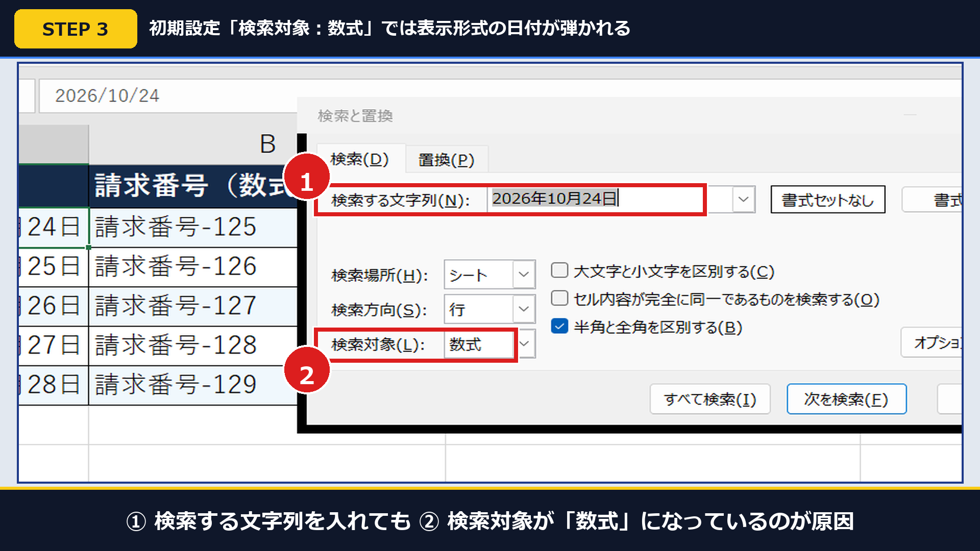The image size is (980, 551).
Task: Select the date cell ending 26日
Action: (54, 306)
